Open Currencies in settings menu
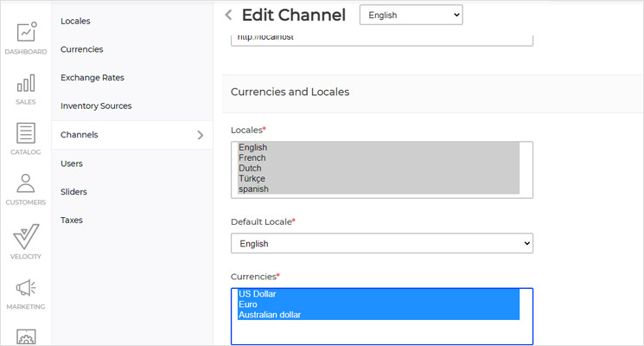644x346 pixels. coord(82,49)
